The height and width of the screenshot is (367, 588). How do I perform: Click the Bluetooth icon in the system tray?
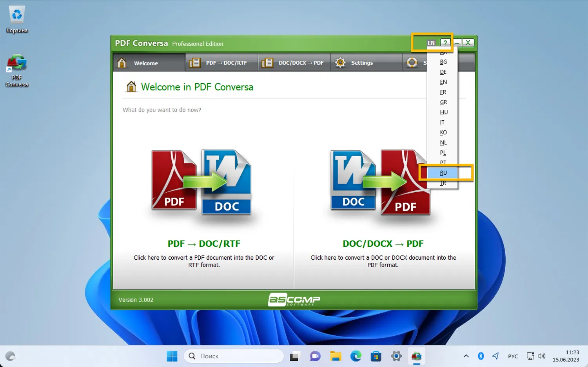481,356
